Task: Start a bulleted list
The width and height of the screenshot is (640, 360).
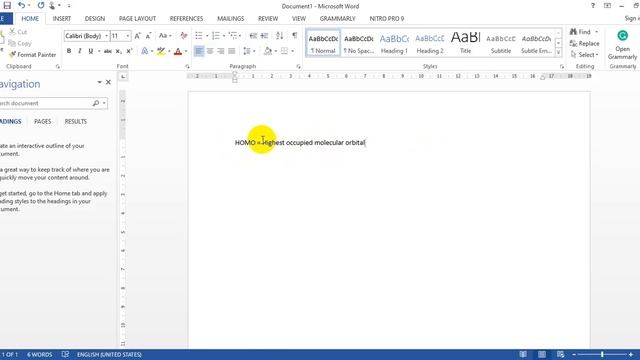Action: 199,36
